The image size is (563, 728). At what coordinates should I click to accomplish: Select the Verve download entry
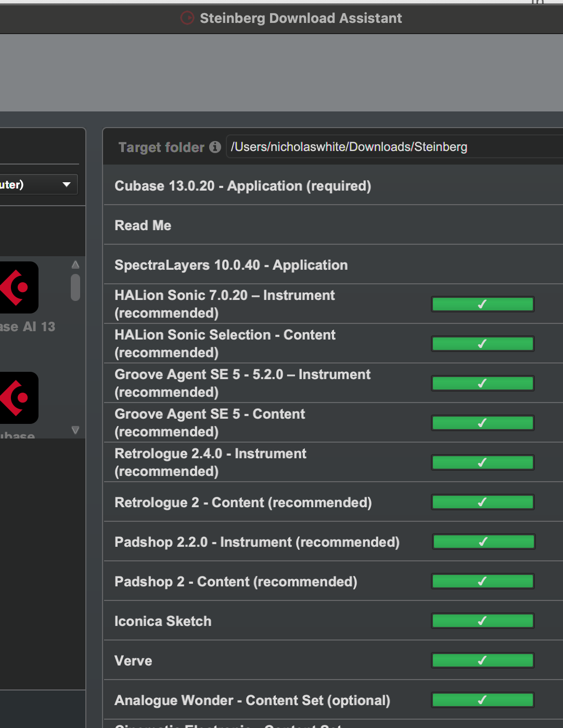click(x=134, y=661)
